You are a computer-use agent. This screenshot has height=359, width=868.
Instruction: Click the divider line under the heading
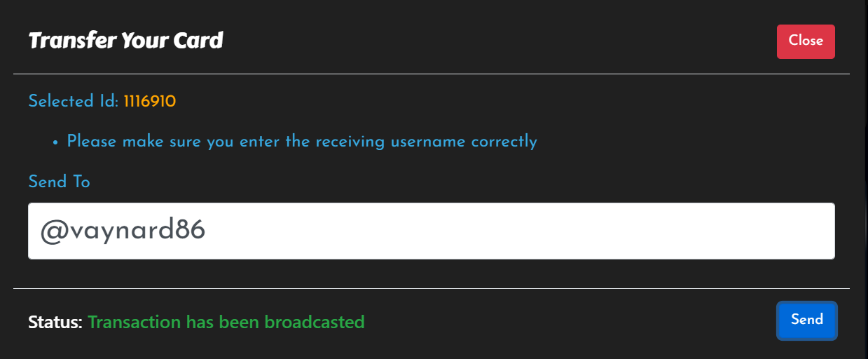point(432,74)
